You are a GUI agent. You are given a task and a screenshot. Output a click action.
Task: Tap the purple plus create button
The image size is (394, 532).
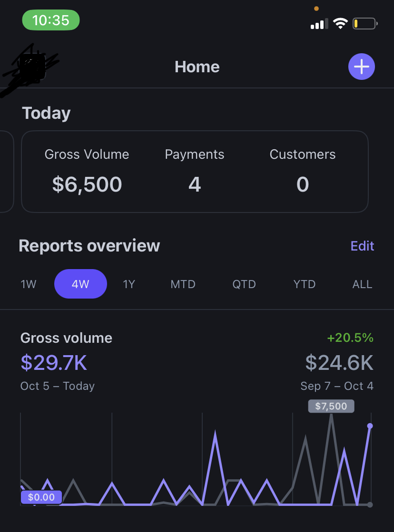[x=361, y=67]
